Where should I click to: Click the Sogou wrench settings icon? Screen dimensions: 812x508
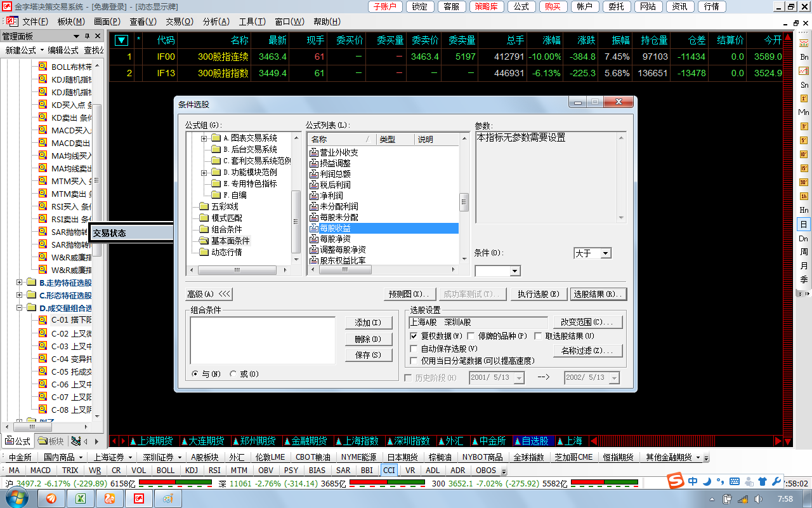tap(776, 481)
